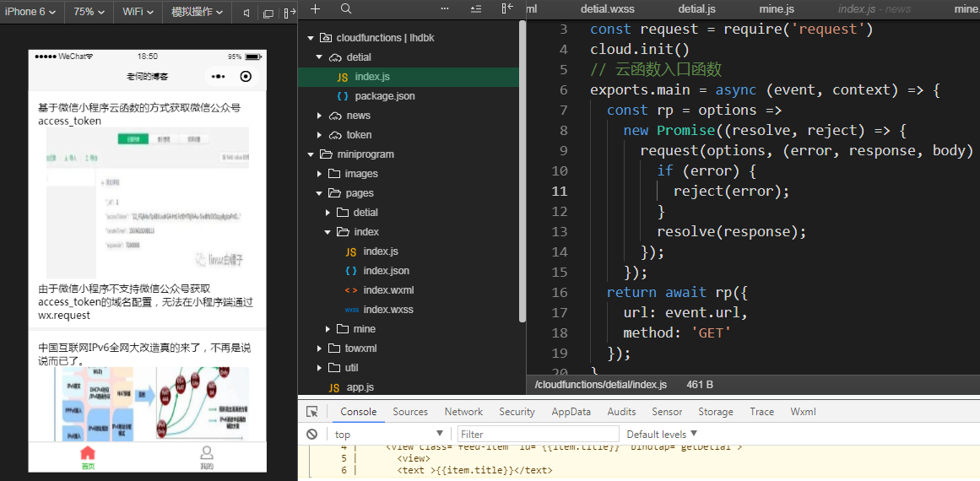Collapse the miniprogram folder arrow
This screenshot has height=481, width=980.
coord(310,154)
